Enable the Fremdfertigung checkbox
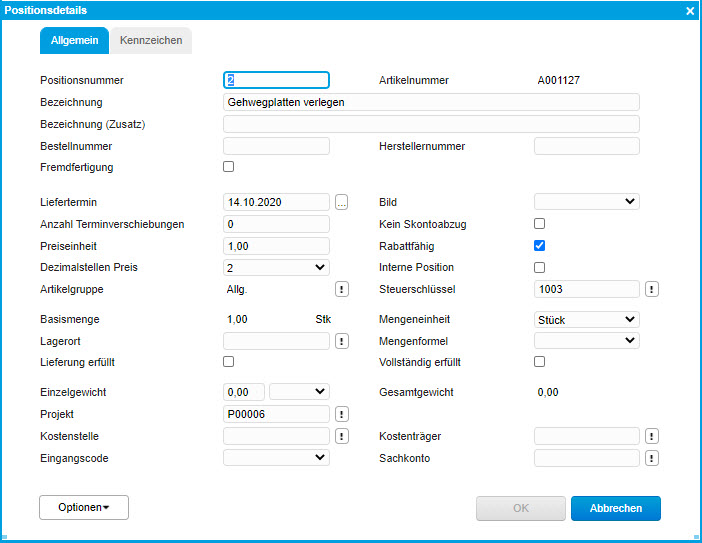Screen dimensions: 702x543 tap(229, 167)
